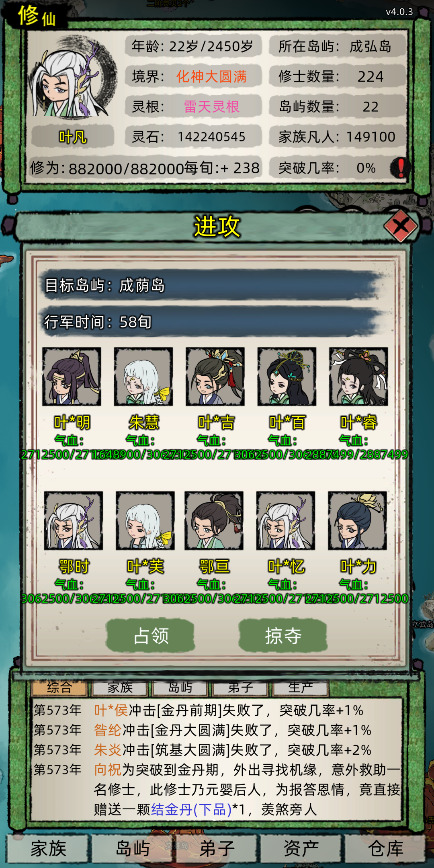Select the 叶*芙 portrait
Screen dimensions: 434x868
coord(145,520)
